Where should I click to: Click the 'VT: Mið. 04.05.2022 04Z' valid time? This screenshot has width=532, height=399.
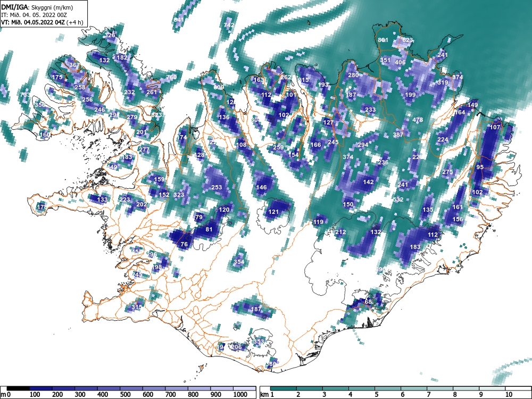(33, 22)
